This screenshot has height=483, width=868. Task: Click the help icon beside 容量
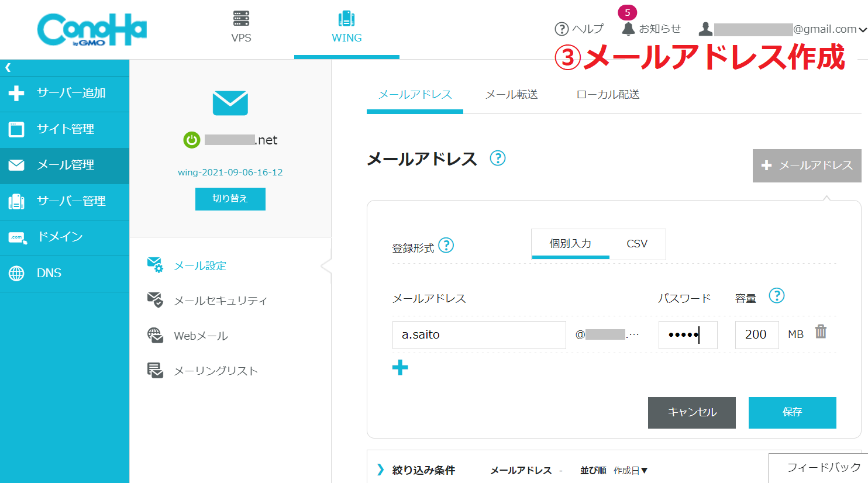pos(777,295)
